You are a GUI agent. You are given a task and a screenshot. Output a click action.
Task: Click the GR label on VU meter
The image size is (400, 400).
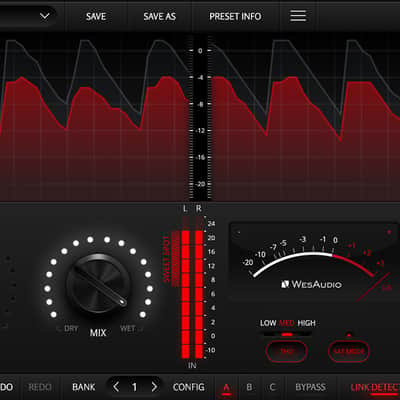click(x=386, y=288)
